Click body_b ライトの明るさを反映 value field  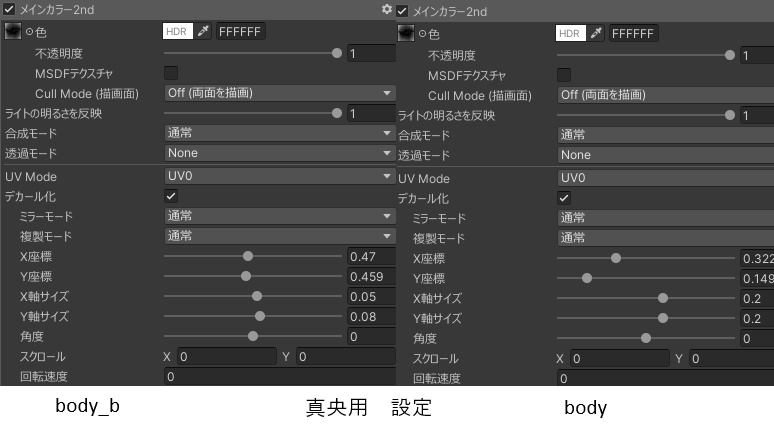pos(371,114)
